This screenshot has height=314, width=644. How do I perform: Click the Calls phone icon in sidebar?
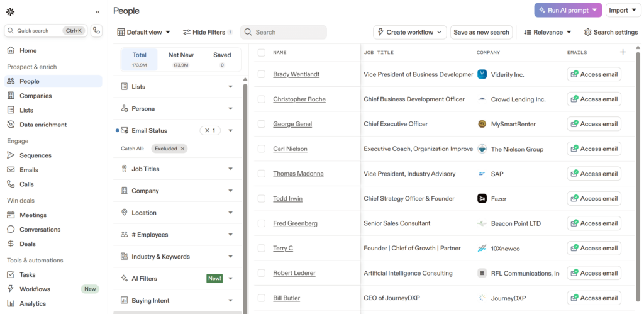coord(11,184)
